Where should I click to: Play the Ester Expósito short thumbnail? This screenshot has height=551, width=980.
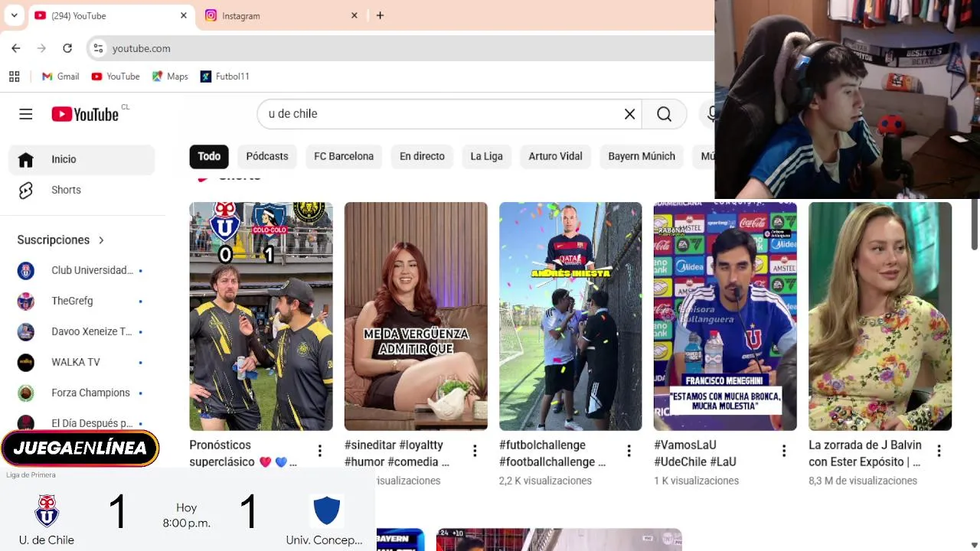[880, 316]
